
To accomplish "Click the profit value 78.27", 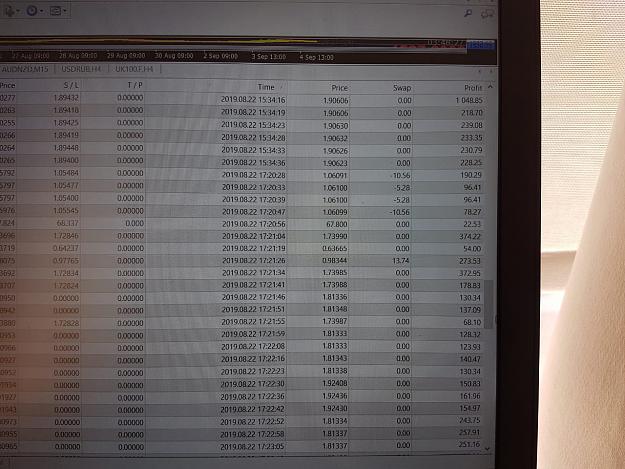I will tap(472, 212).
